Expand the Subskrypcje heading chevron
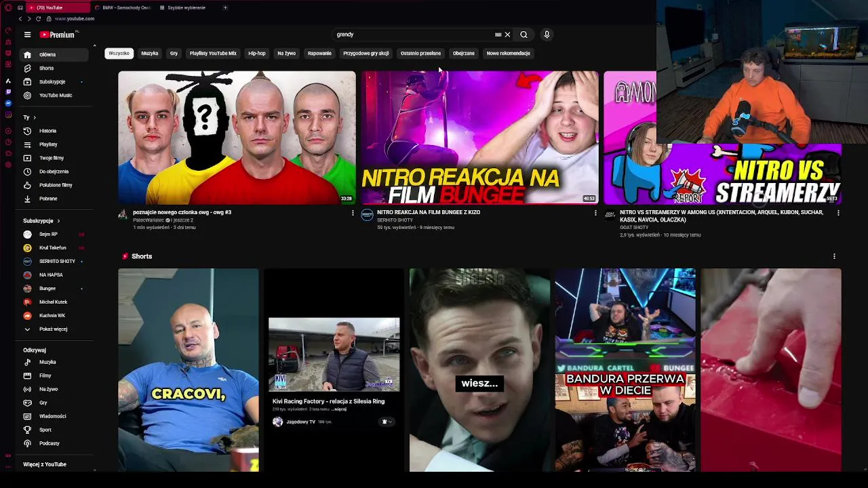Image resolution: width=868 pixels, height=488 pixels. point(58,221)
